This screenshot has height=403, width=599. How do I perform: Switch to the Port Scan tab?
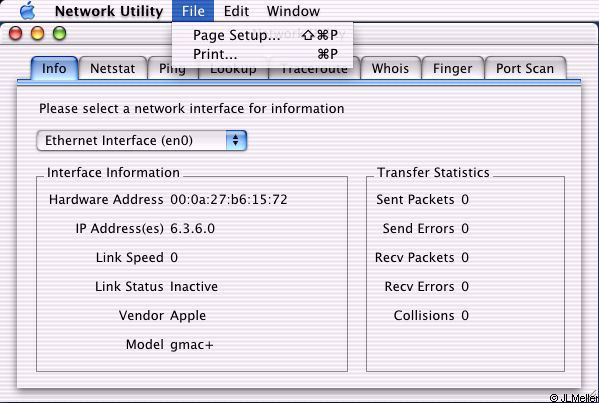[x=525, y=68]
